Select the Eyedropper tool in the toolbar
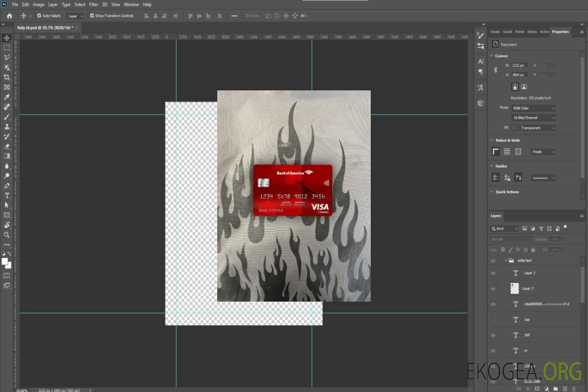 coord(7,97)
